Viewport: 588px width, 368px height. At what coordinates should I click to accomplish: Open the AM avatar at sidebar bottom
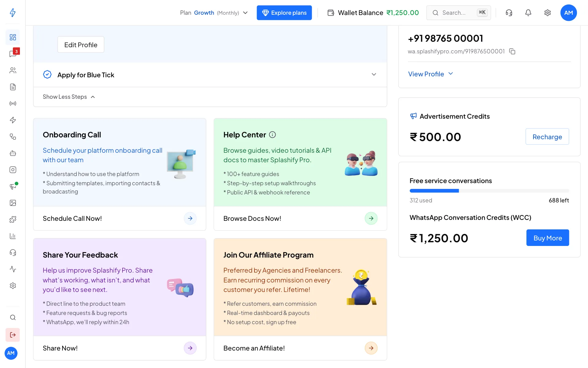tap(11, 353)
